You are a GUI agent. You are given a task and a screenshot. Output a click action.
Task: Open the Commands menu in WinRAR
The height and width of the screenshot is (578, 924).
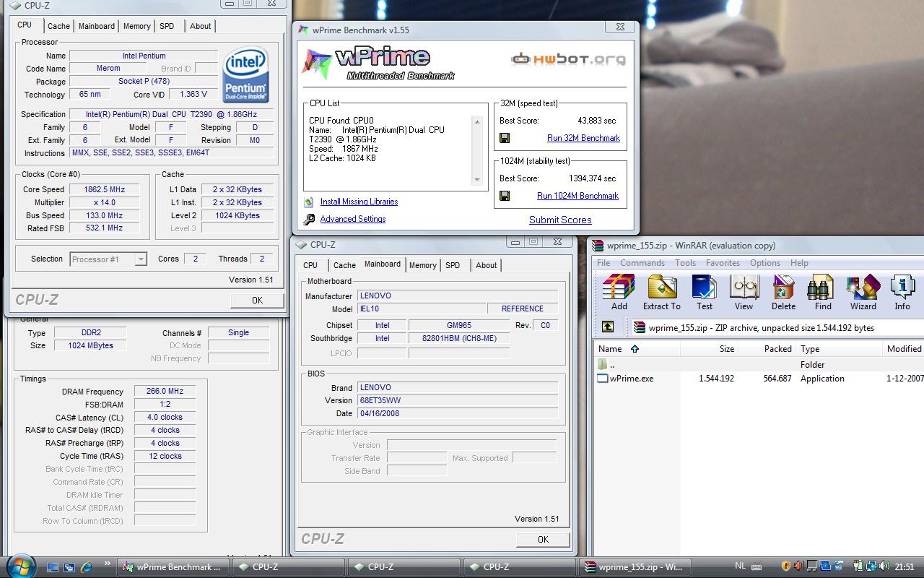[x=642, y=263]
